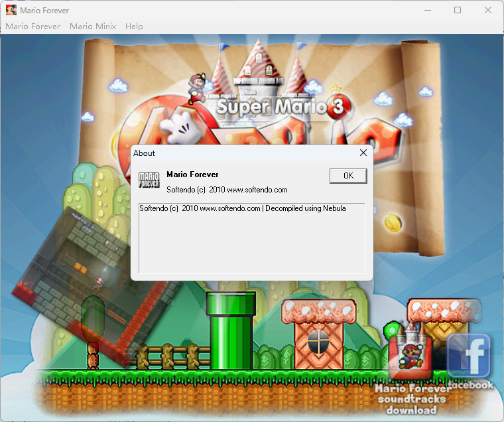Click the Mario Forever logo icon in About

click(149, 179)
